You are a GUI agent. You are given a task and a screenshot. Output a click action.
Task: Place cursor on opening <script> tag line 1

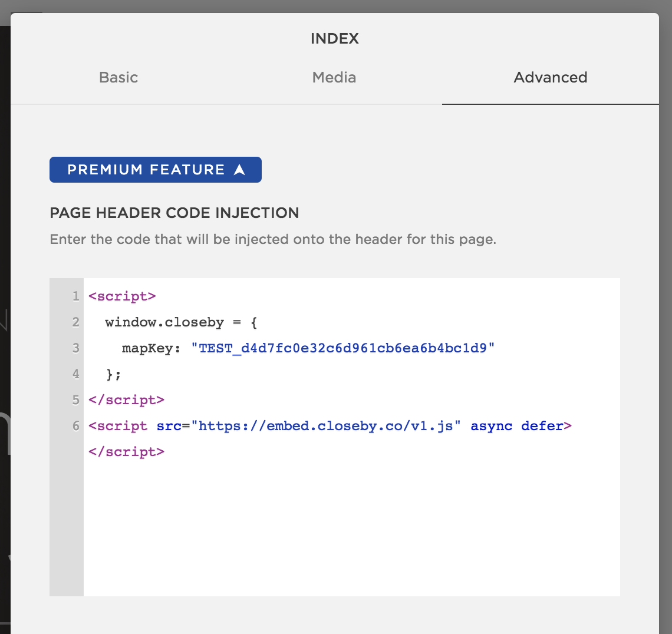coord(122,296)
